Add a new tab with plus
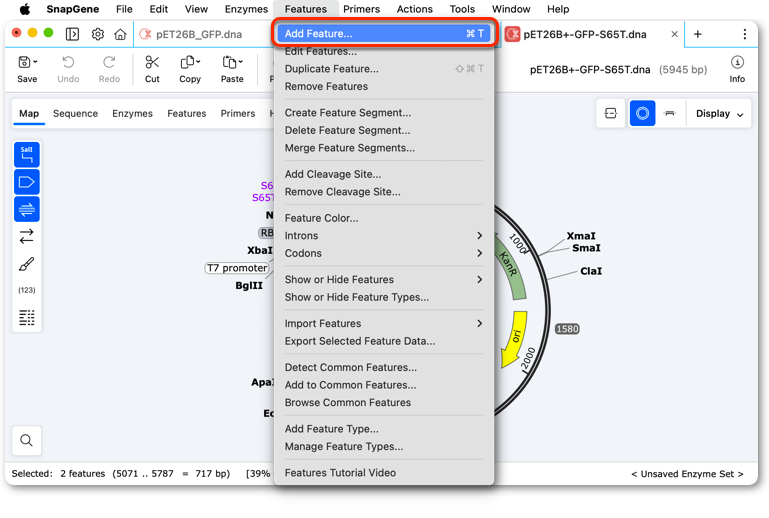 coord(697,34)
